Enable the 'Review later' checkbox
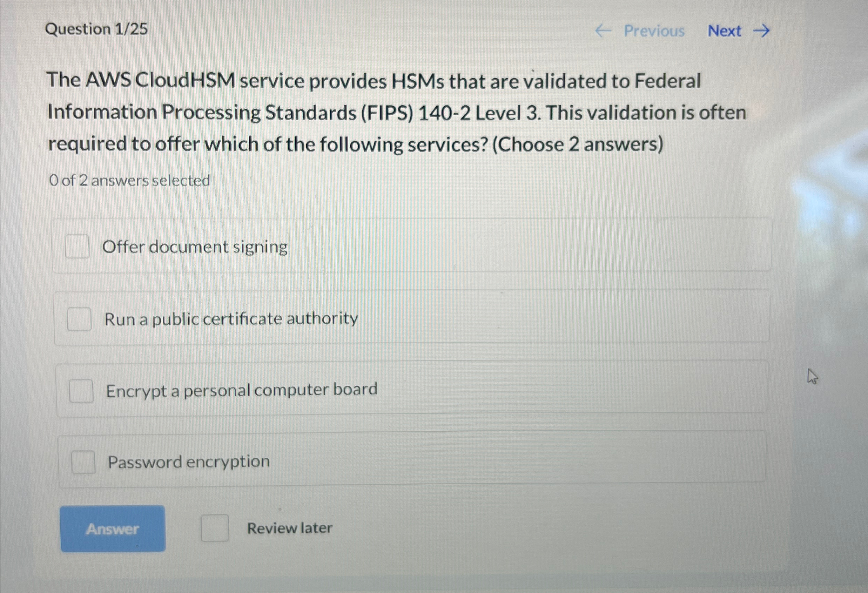 214,528
